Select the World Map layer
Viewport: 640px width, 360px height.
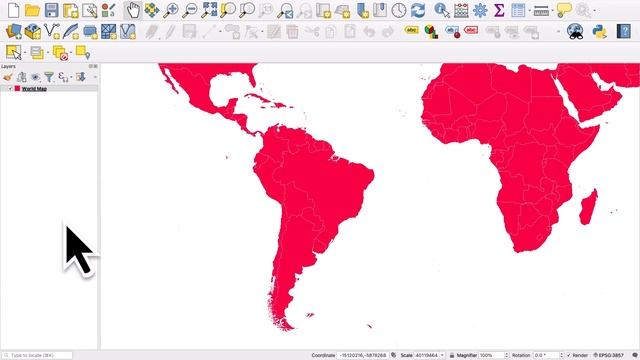point(34,89)
